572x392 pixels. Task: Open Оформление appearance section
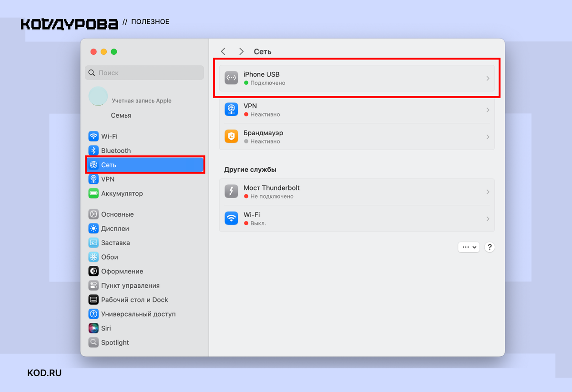145,271
